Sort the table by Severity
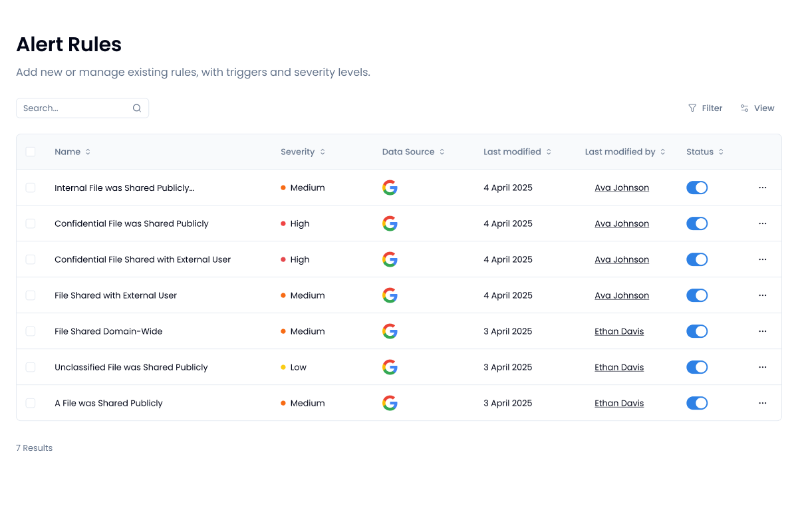The height and width of the screenshot is (532, 798). [x=323, y=152]
